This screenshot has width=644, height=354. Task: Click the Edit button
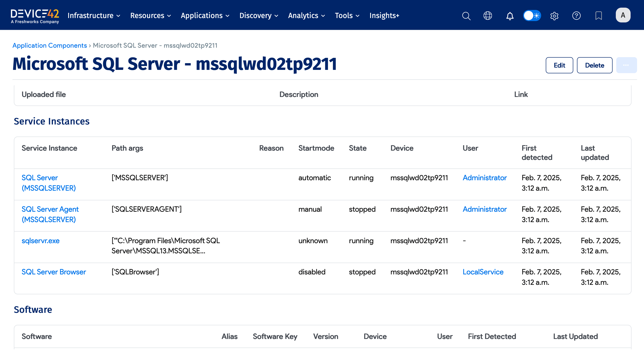pos(559,65)
